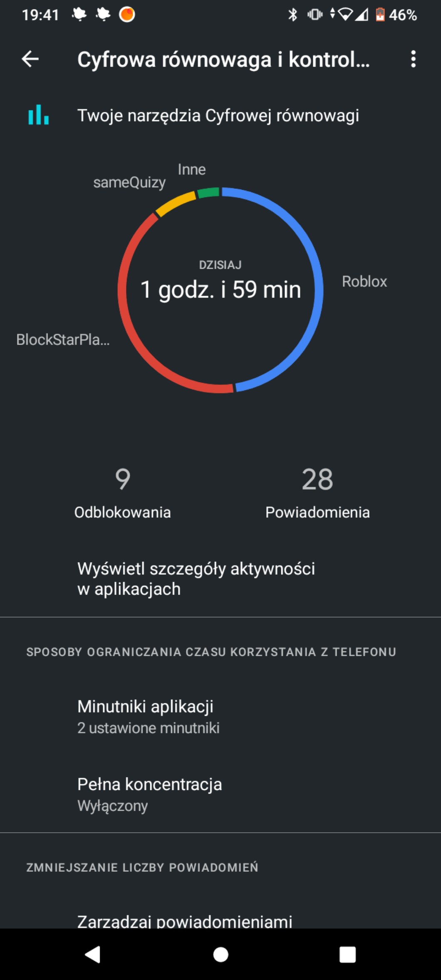This screenshot has height=980, width=441.
Task: Tap the battery icon in status bar
Action: [380, 15]
